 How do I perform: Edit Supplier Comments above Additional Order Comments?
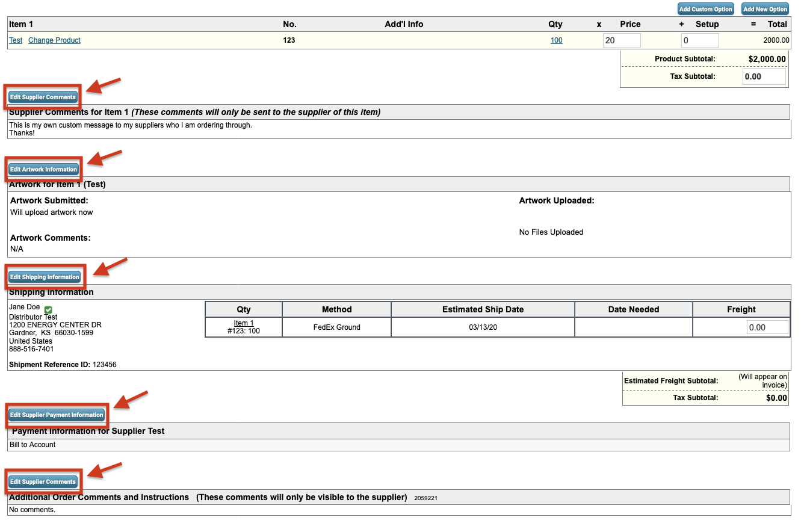point(43,481)
